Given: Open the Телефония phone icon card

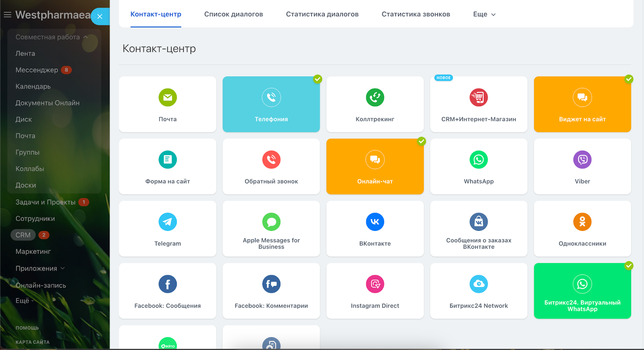Looking at the screenshot, I should (271, 97).
